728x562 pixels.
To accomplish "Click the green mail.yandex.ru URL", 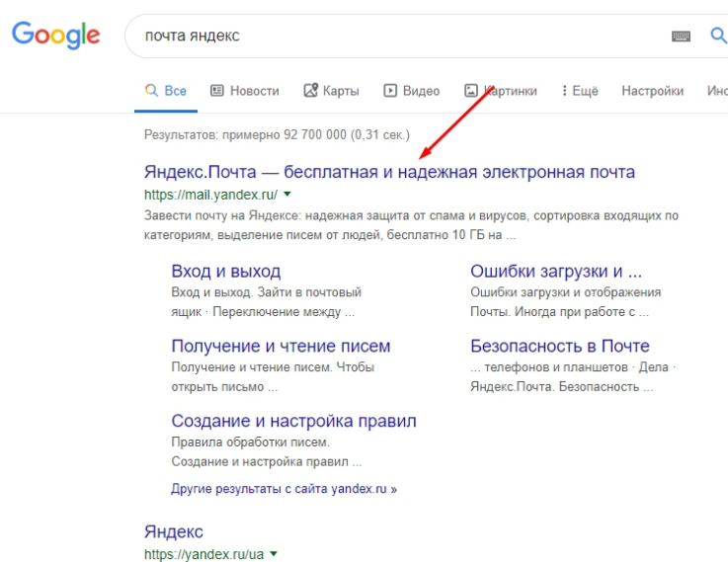I will point(210,195).
